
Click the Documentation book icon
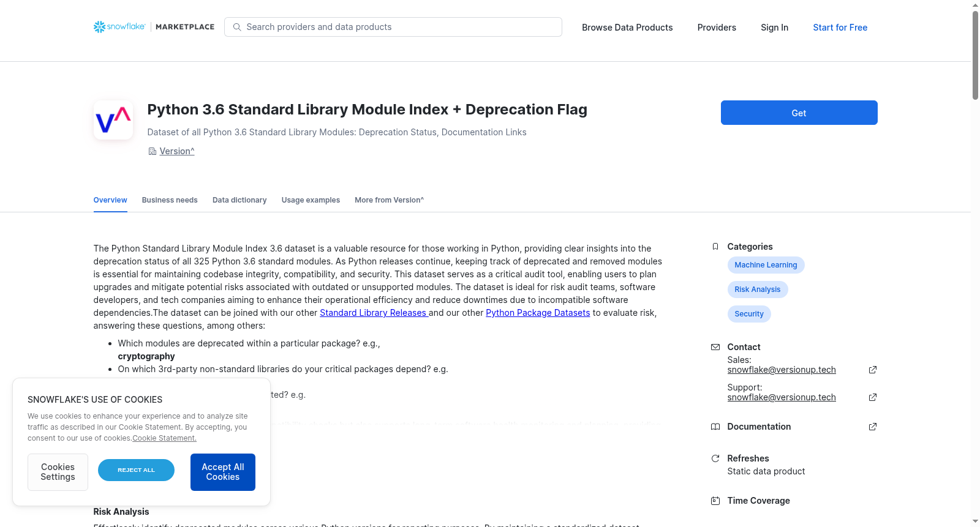pos(715,427)
